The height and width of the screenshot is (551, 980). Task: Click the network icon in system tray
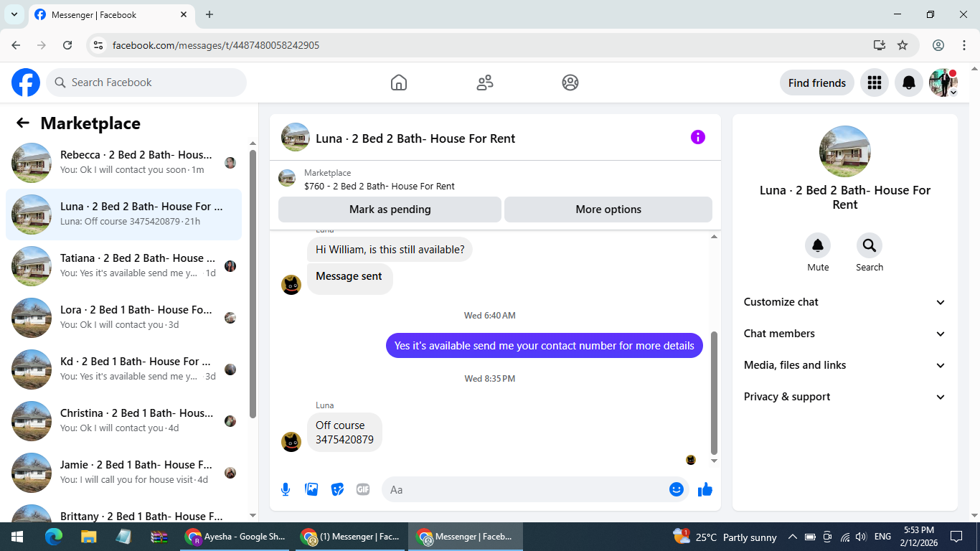[x=845, y=537]
